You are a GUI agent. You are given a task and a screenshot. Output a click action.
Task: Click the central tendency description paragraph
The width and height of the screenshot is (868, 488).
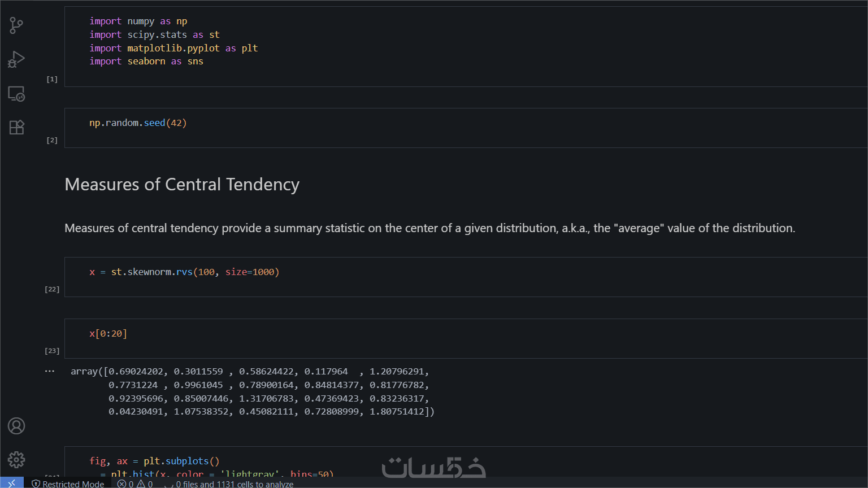click(x=429, y=228)
